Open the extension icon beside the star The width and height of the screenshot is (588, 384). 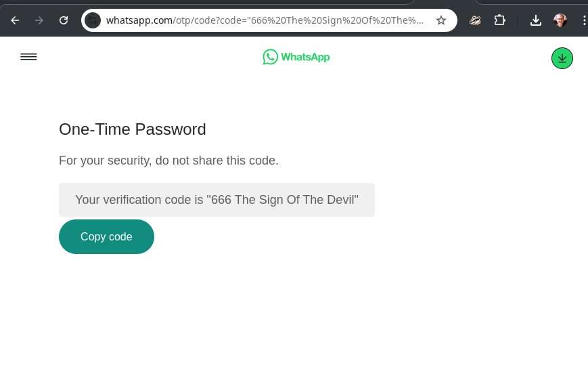click(475, 20)
